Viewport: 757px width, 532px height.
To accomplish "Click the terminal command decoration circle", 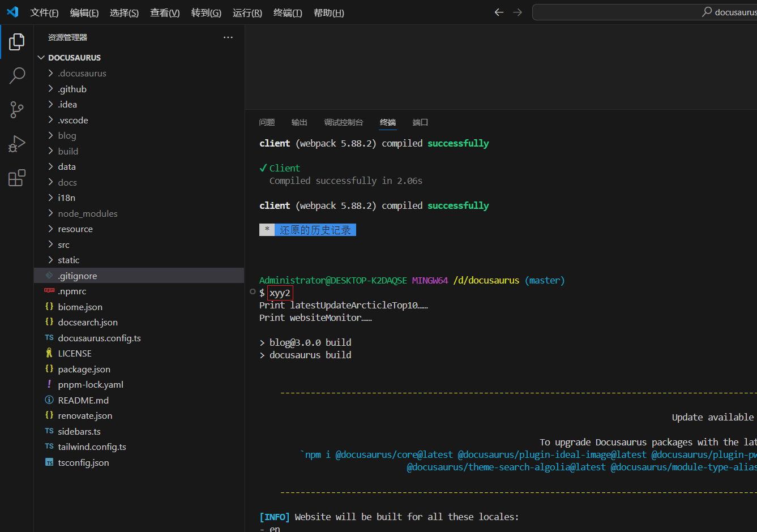I will click(253, 292).
